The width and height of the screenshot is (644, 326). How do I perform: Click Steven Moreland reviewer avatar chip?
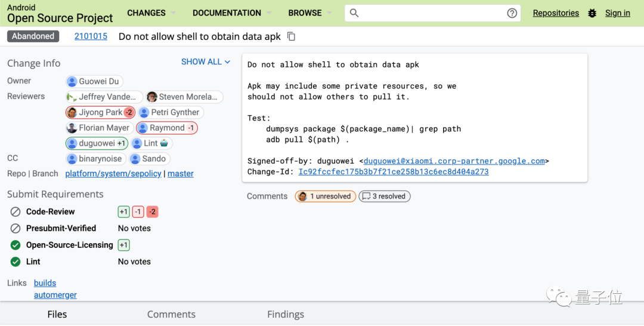tap(184, 97)
